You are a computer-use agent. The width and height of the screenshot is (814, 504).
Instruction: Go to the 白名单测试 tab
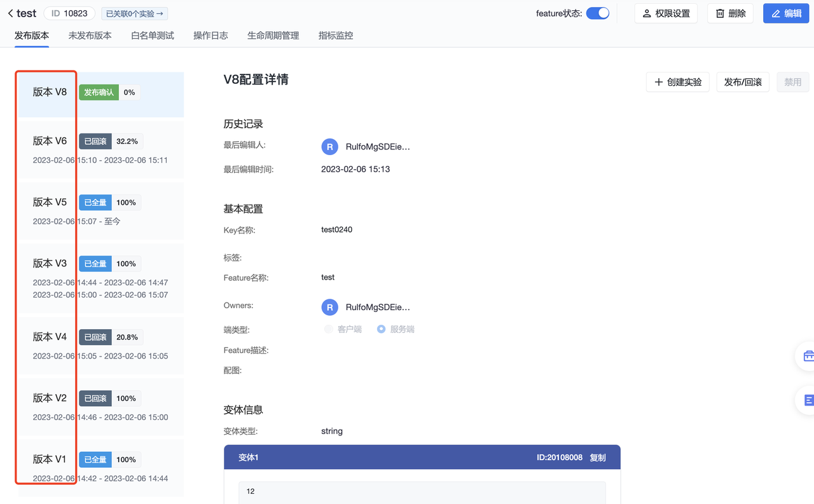(x=153, y=36)
